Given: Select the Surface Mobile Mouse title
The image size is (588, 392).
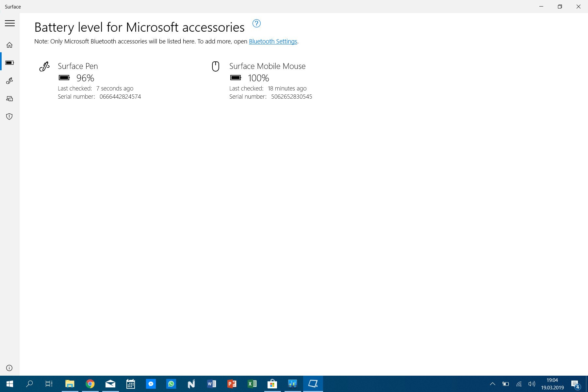Looking at the screenshot, I should [267, 66].
